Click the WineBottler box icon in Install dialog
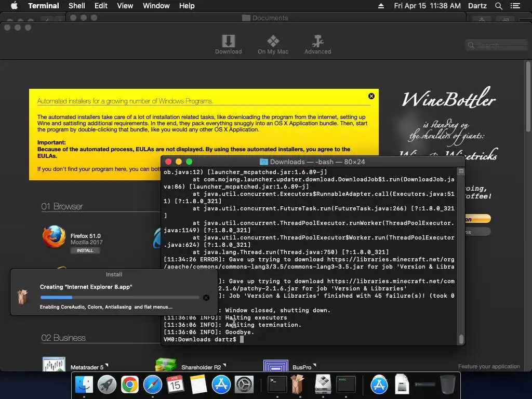The width and height of the screenshot is (532, 399). point(23,297)
